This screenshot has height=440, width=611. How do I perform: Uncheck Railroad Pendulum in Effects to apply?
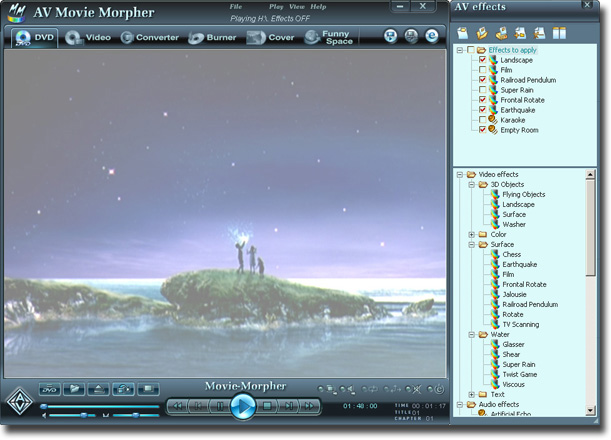(x=482, y=80)
